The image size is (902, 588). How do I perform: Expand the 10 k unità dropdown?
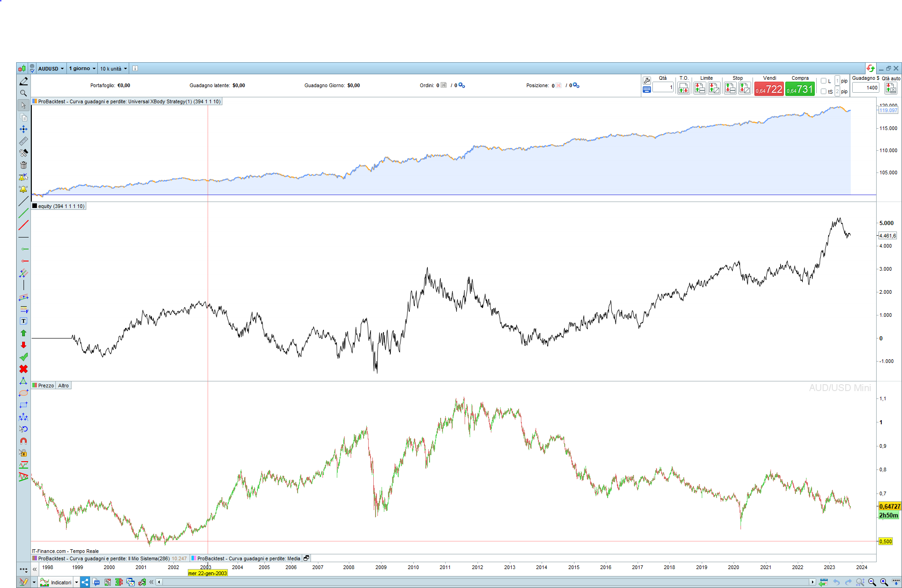point(113,68)
